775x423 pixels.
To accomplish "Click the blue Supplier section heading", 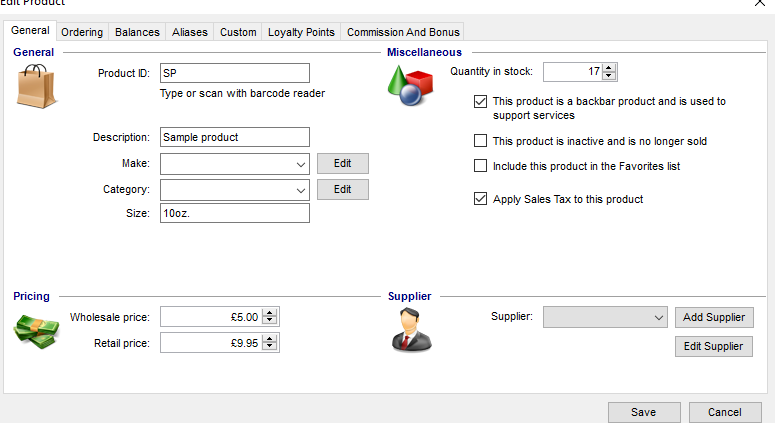I will pyautogui.click(x=409, y=296).
